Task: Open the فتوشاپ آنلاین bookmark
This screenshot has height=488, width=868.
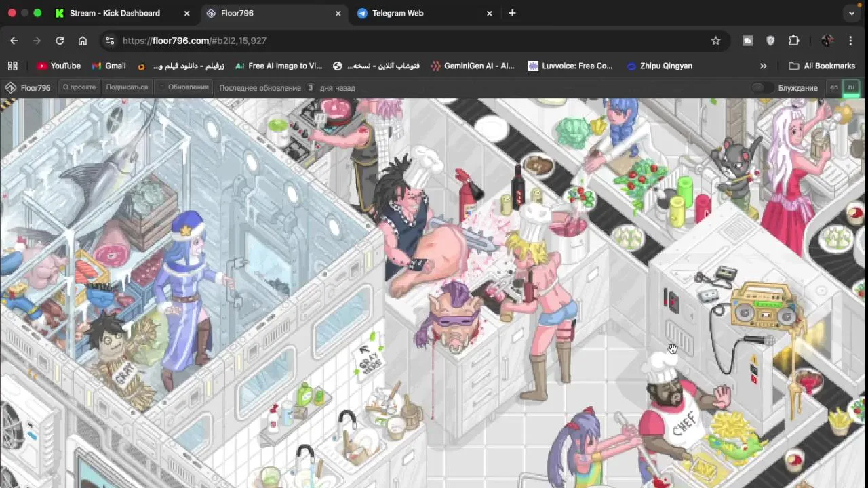Action: 376,66
